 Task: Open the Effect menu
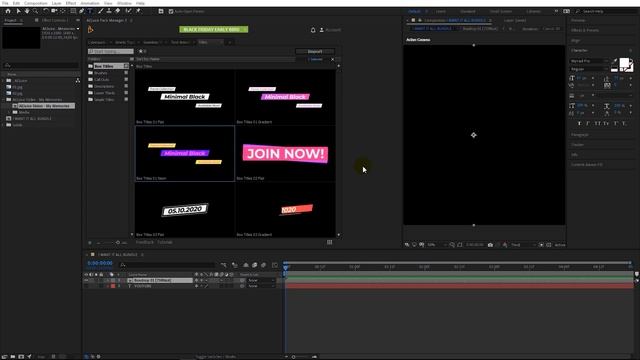click(71, 3)
